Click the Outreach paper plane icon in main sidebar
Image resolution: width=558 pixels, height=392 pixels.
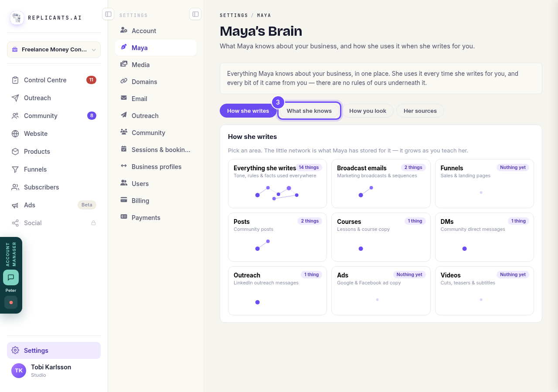tap(15, 98)
